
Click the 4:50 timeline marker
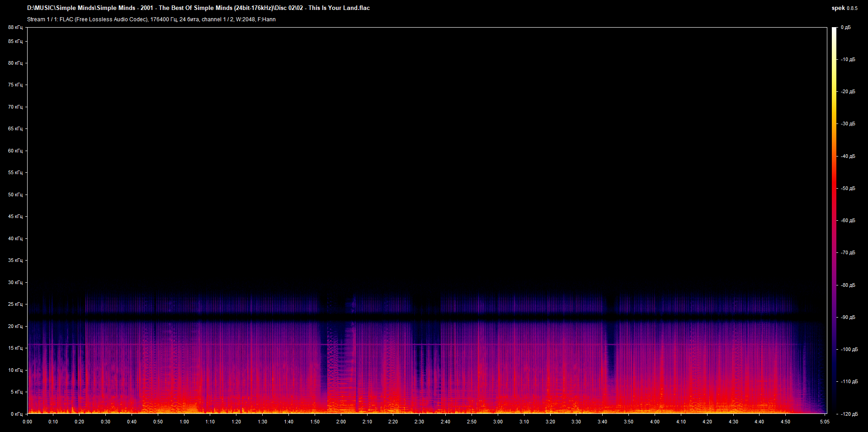pyautogui.click(x=785, y=422)
